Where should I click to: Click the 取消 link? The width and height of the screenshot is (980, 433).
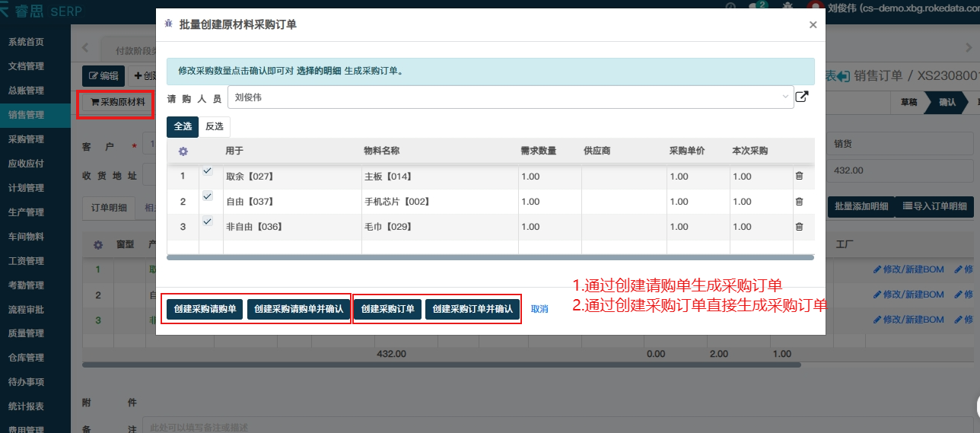539,310
